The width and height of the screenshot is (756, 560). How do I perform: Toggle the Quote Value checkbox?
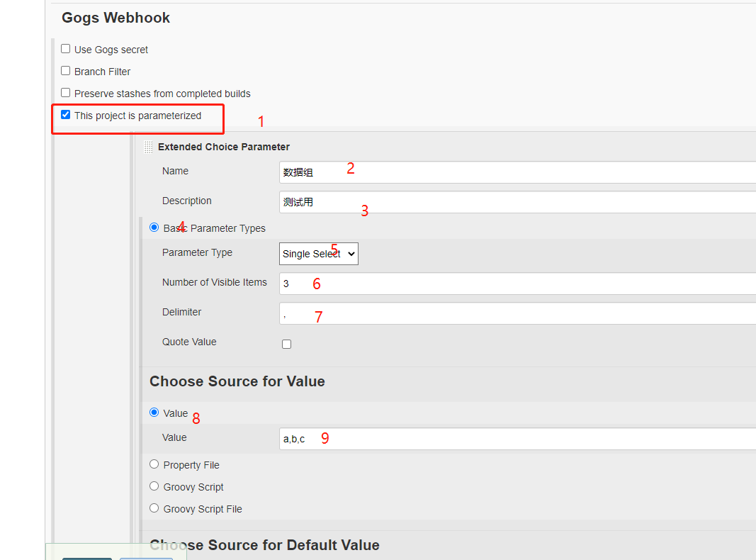(x=286, y=343)
